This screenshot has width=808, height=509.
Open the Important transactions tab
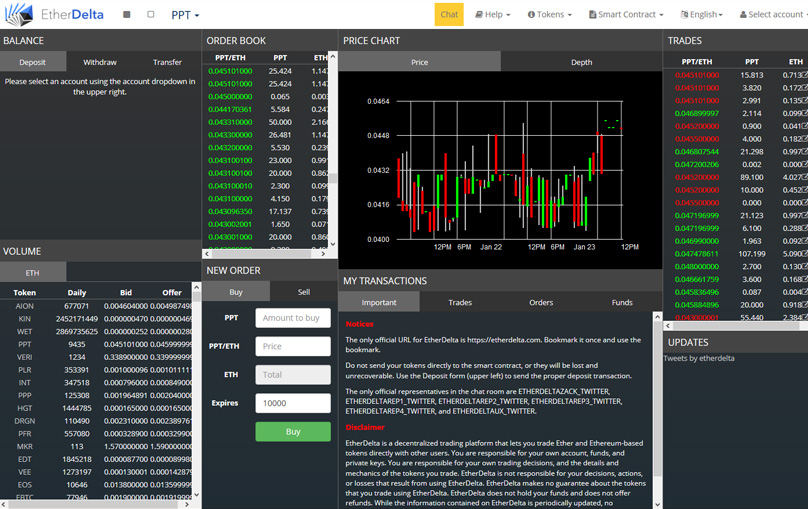(x=379, y=302)
